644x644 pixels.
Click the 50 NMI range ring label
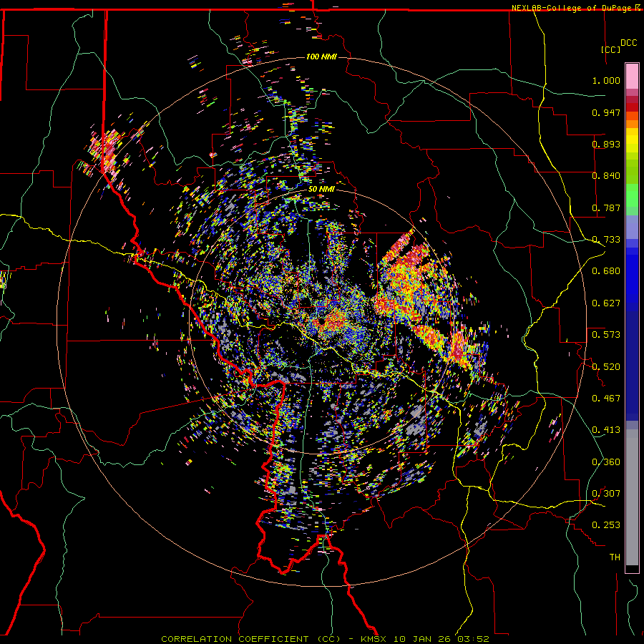321,189
